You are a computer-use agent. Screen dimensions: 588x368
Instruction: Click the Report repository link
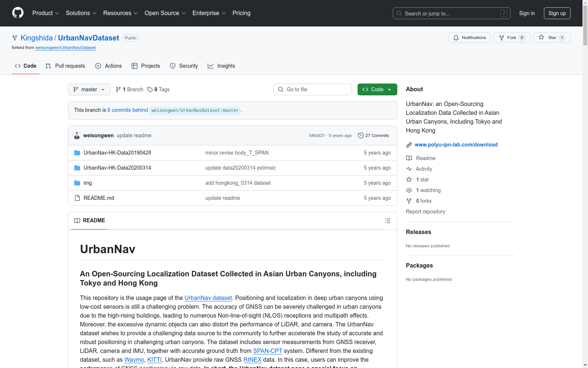click(426, 212)
